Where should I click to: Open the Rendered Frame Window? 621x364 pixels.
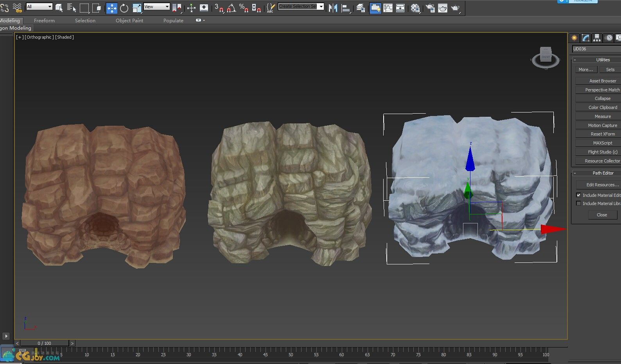coord(443,8)
